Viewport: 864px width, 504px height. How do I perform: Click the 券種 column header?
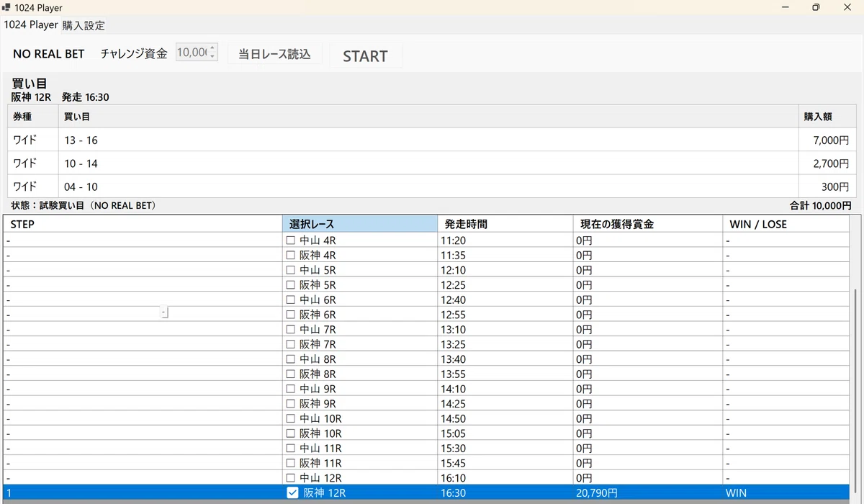[x=33, y=116]
